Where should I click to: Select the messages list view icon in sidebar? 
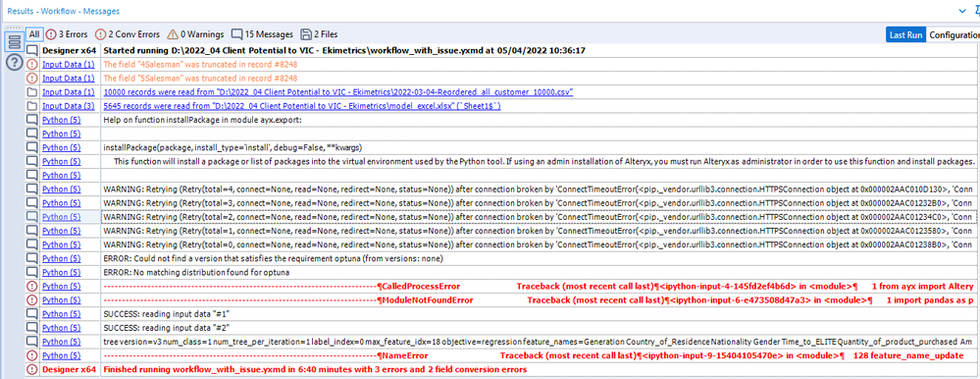pos(14,42)
